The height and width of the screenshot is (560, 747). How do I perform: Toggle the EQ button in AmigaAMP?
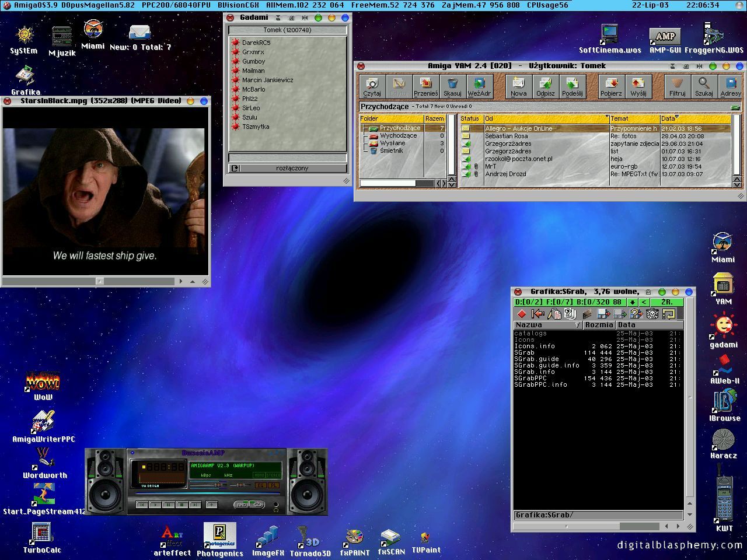point(260,485)
